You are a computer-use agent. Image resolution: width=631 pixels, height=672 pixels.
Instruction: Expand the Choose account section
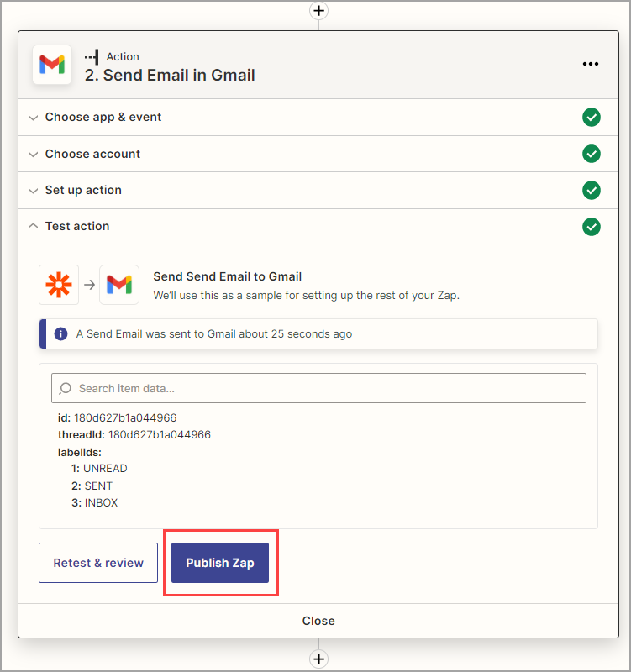[x=318, y=154]
